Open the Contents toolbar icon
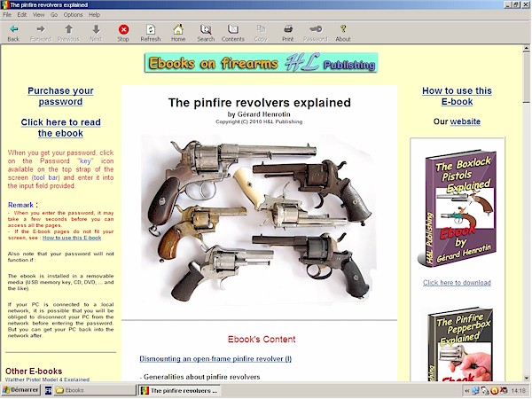Image resolution: width=532 pixels, height=399 pixels. (x=233, y=33)
